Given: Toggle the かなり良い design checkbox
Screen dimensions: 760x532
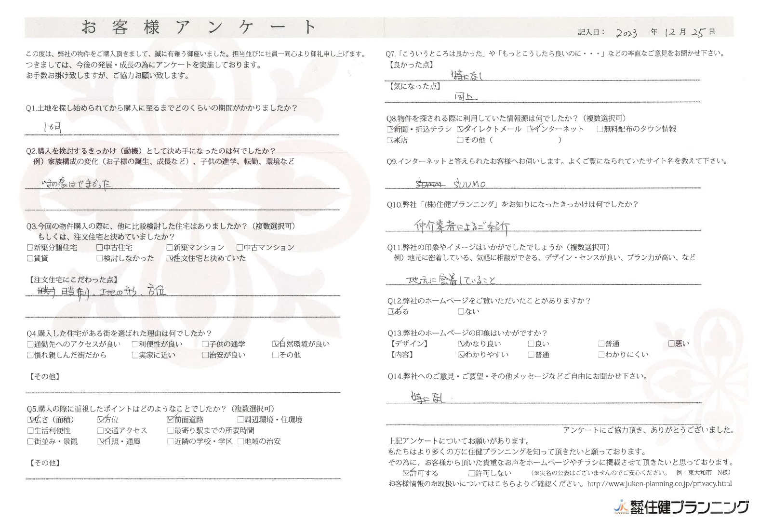Looking at the screenshot, I should click(461, 344).
